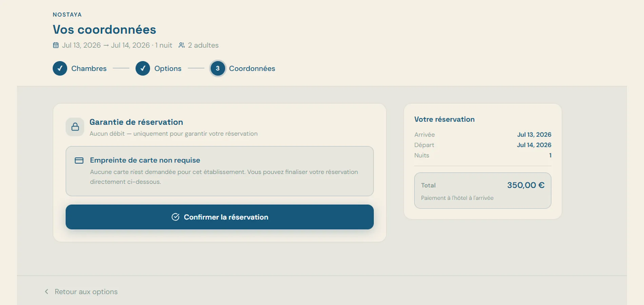
Task: Click the Nuits value 1
Action: click(x=550, y=155)
